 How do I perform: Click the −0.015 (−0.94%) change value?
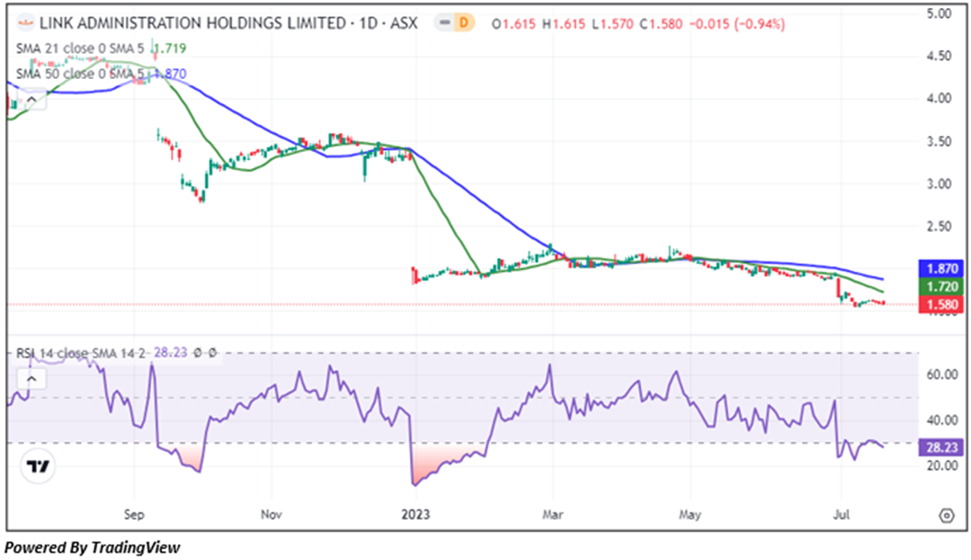pos(737,24)
